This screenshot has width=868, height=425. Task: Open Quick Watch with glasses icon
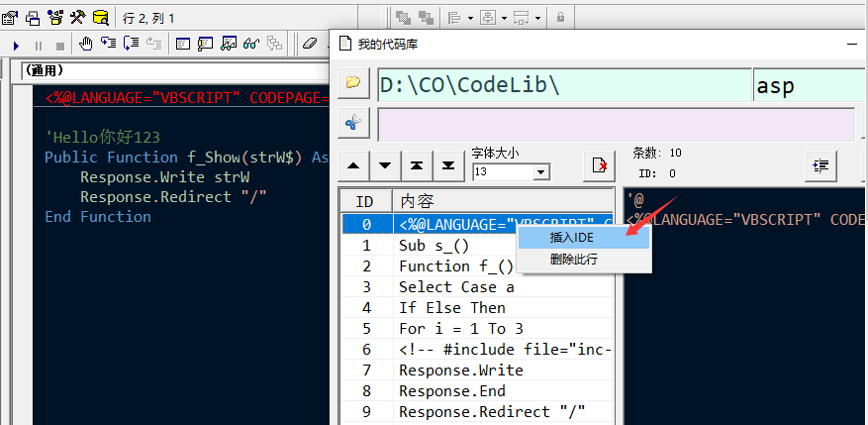click(251, 44)
